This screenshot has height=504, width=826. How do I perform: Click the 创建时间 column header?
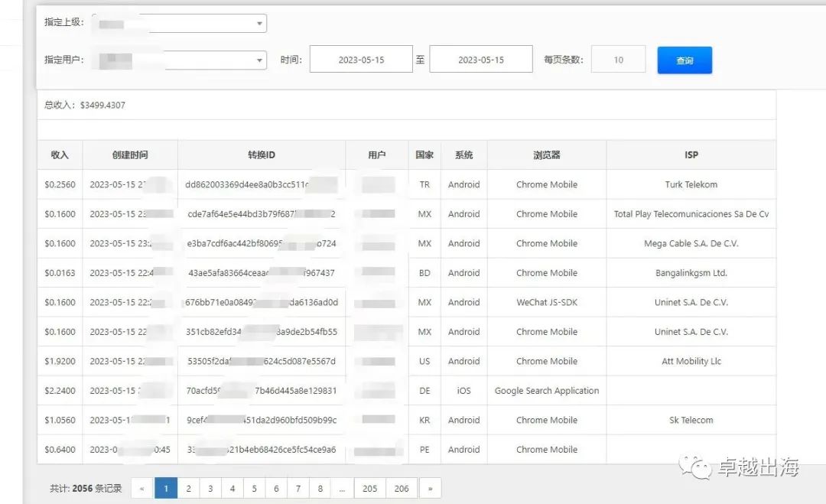[x=130, y=155]
